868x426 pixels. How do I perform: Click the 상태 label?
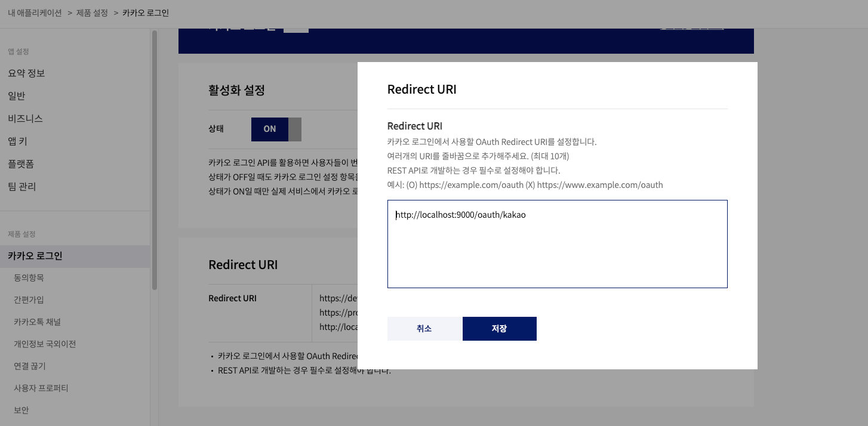216,129
